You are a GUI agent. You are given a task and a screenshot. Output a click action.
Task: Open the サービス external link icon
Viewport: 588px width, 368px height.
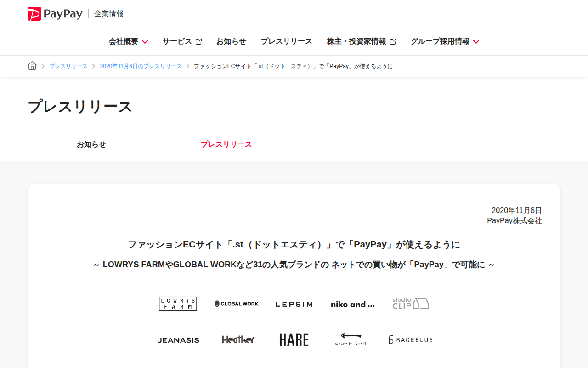(x=198, y=42)
